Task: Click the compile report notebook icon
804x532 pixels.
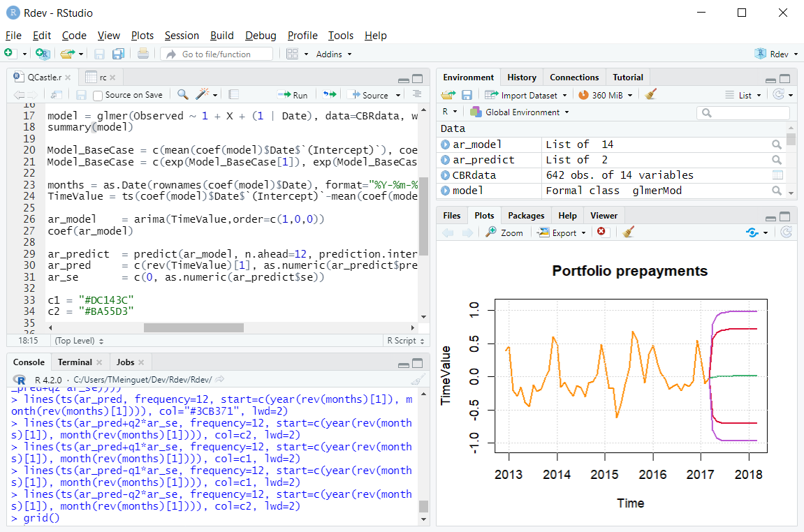Action: click(x=234, y=95)
